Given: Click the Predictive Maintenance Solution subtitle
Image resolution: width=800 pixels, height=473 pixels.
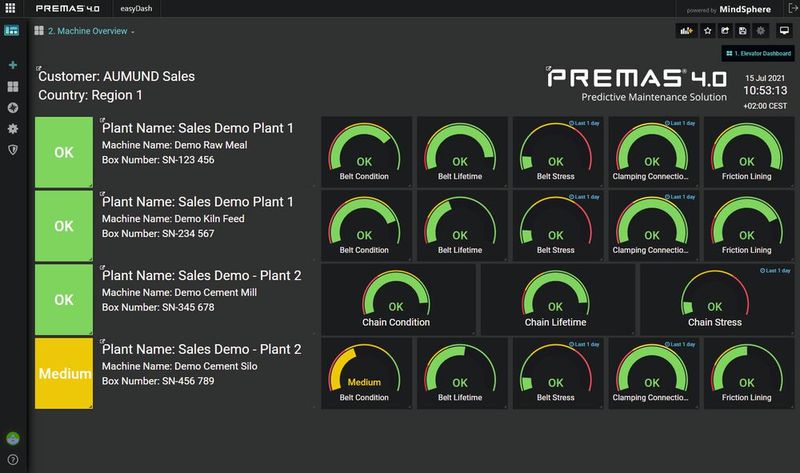Looking at the screenshot, I should tap(654, 97).
